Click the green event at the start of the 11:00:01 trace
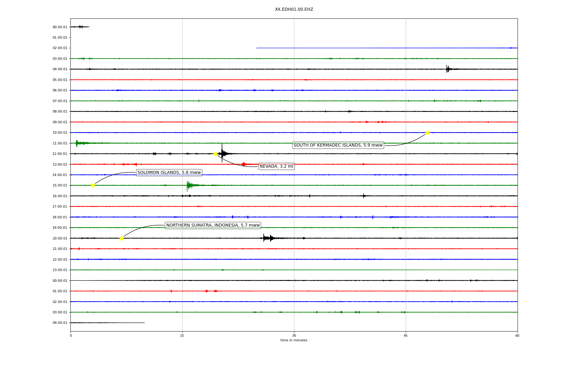 pyautogui.click(x=77, y=143)
